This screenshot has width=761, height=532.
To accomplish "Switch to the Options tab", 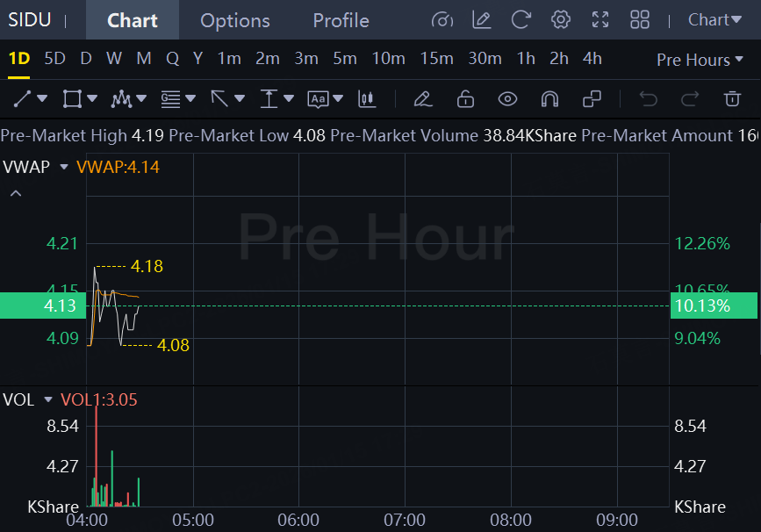I will (234, 20).
